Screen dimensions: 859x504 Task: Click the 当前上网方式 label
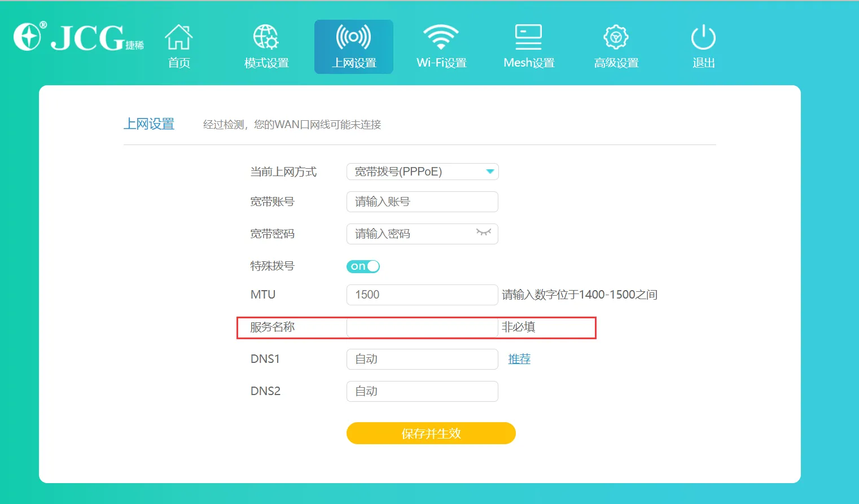(283, 172)
